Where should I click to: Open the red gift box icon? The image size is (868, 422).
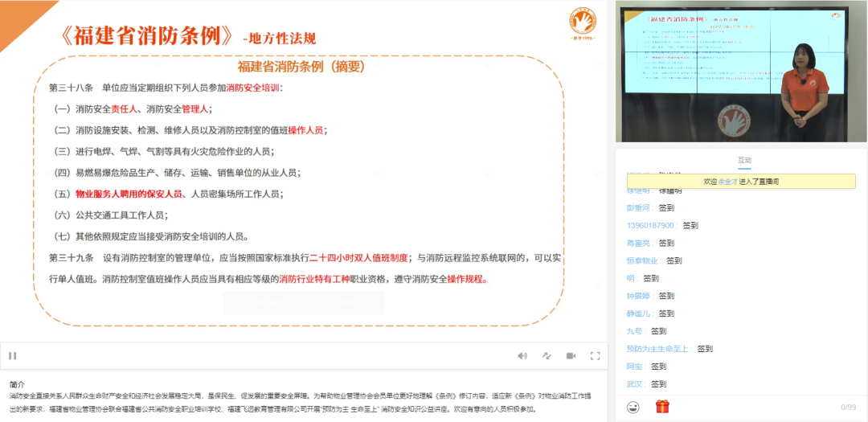point(662,407)
